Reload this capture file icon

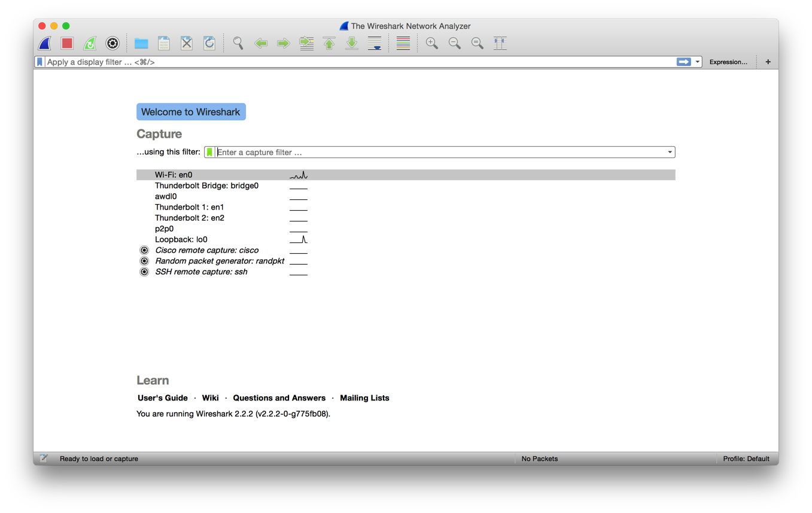tap(209, 43)
